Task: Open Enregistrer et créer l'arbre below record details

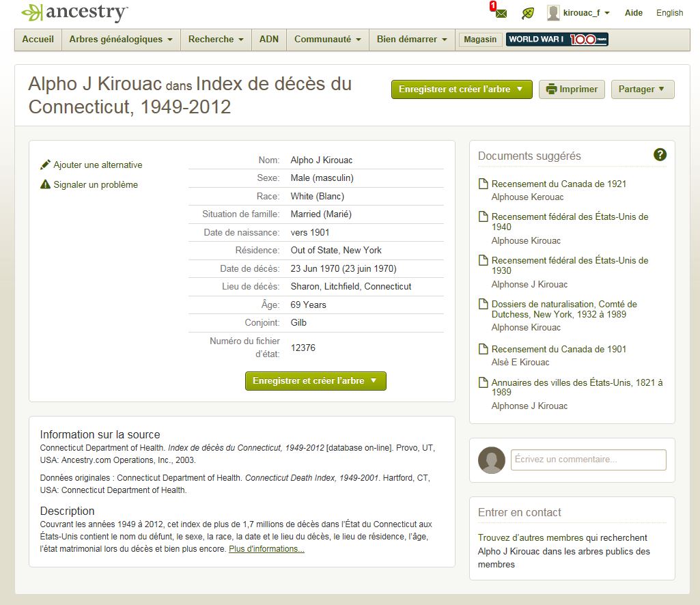Action: tap(316, 381)
